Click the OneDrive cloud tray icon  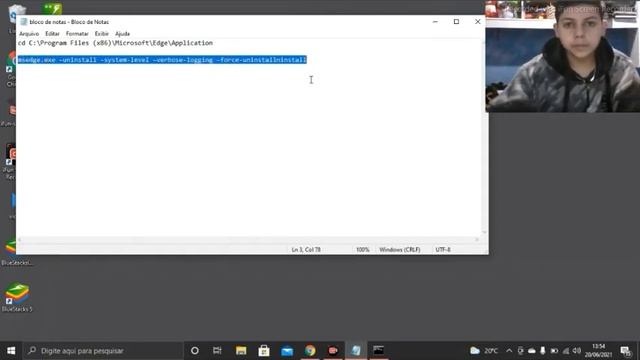point(531,351)
